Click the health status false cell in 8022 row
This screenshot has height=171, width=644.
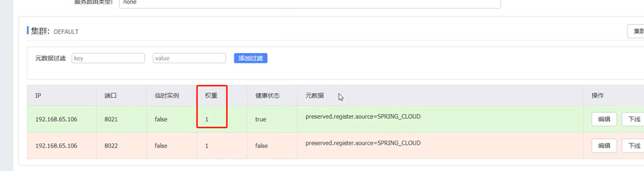point(261,146)
